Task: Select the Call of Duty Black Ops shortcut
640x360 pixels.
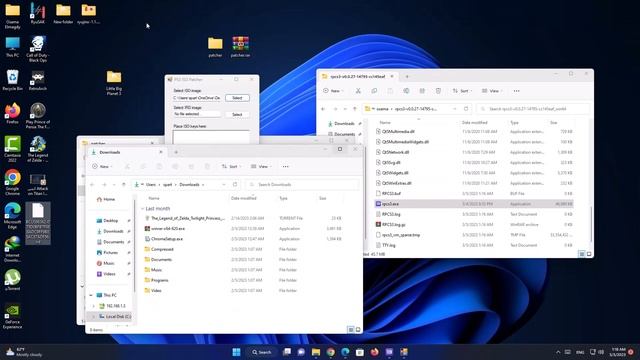Action: (x=38, y=49)
